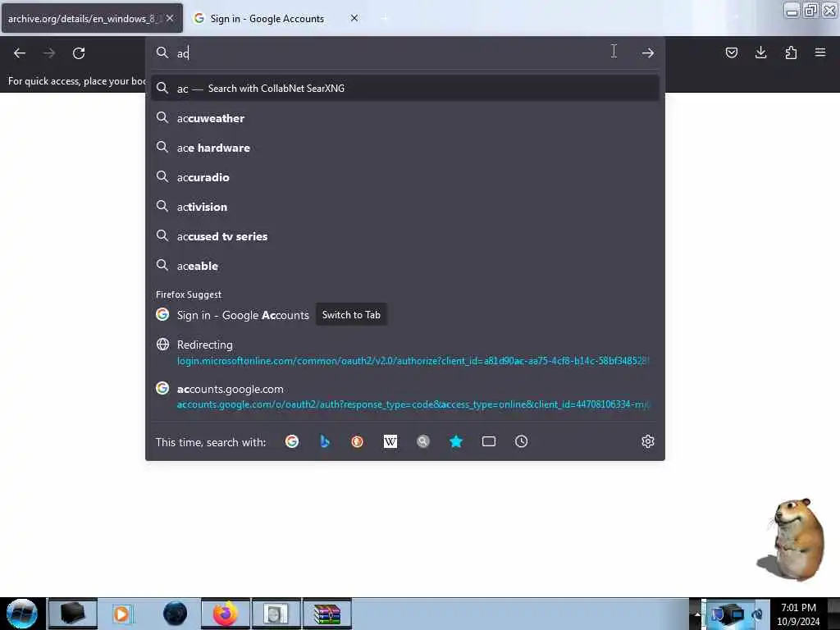Go back with the browser back arrow
Screen dimensions: 840x630
(x=20, y=53)
